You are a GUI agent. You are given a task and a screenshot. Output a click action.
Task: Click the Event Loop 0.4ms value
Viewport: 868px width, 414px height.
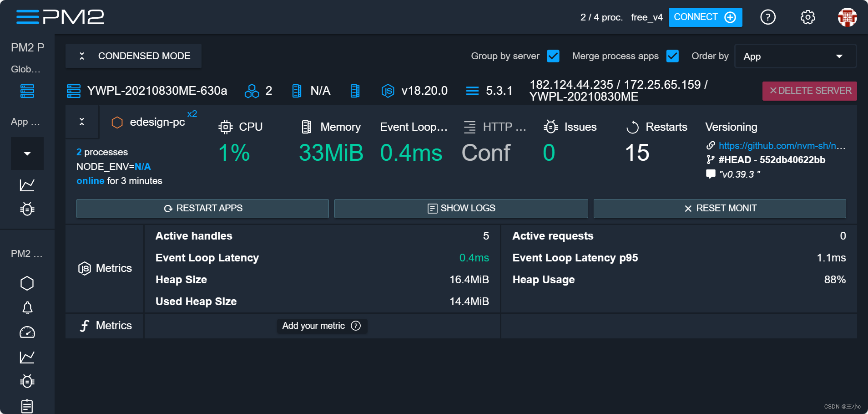tap(411, 153)
